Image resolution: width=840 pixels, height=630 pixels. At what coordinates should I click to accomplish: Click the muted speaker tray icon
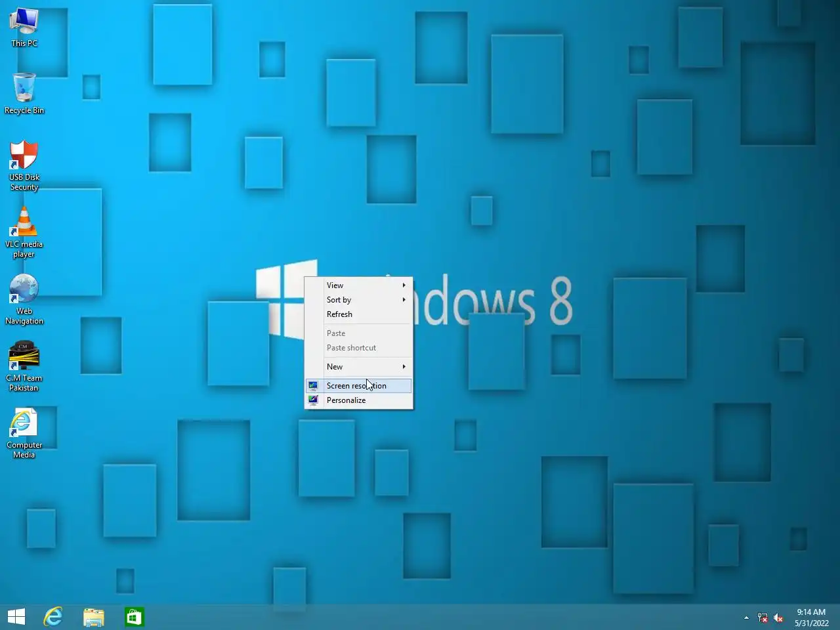tap(778, 618)
